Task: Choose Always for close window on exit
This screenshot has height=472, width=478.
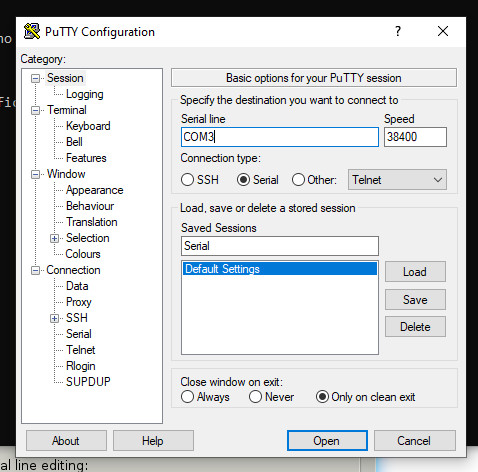Action: pyautogui.click(x=187, y=397)
